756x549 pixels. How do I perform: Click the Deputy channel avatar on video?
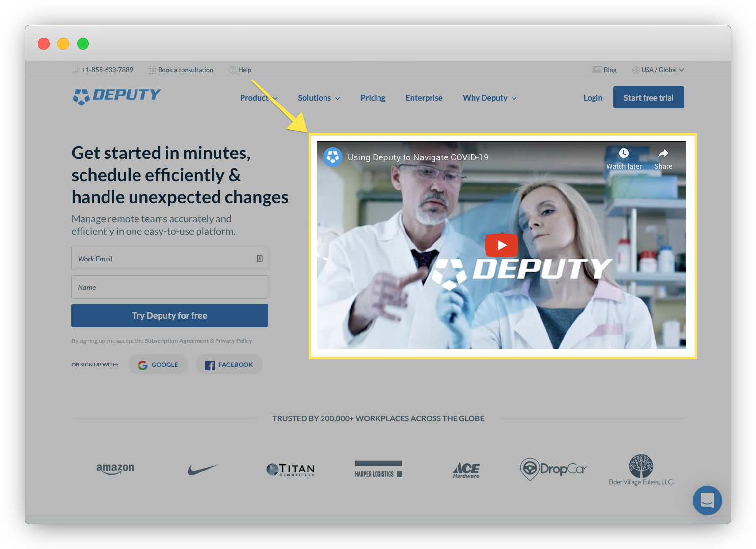tap(333, 157)
